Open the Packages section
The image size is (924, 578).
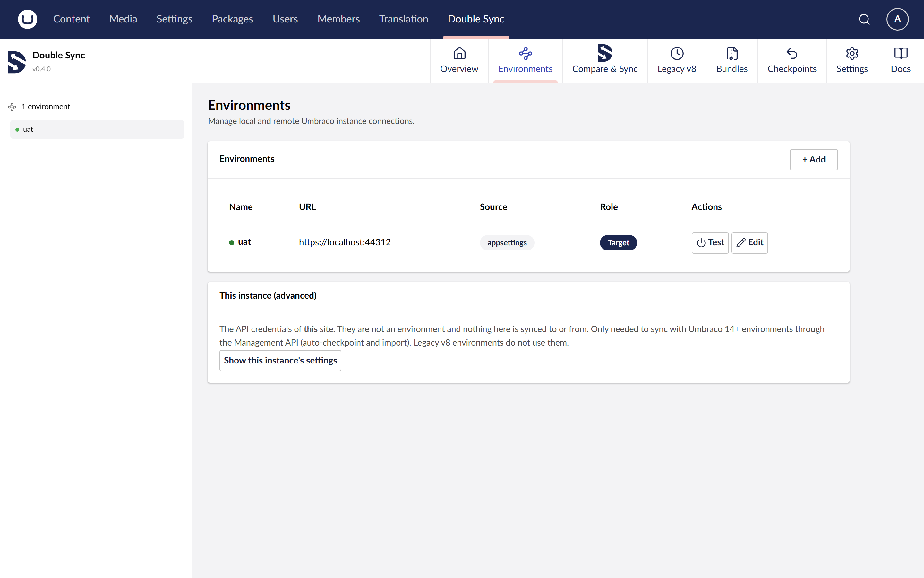point(233,19)
